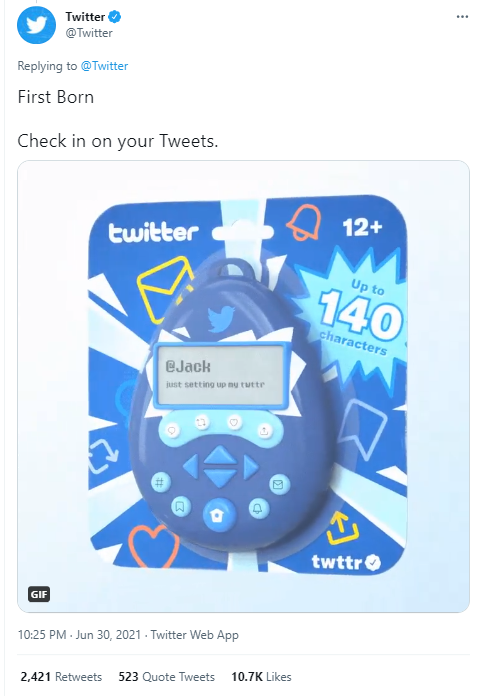
Task: Click the envelope button on the device
Action: pos(278,484)
